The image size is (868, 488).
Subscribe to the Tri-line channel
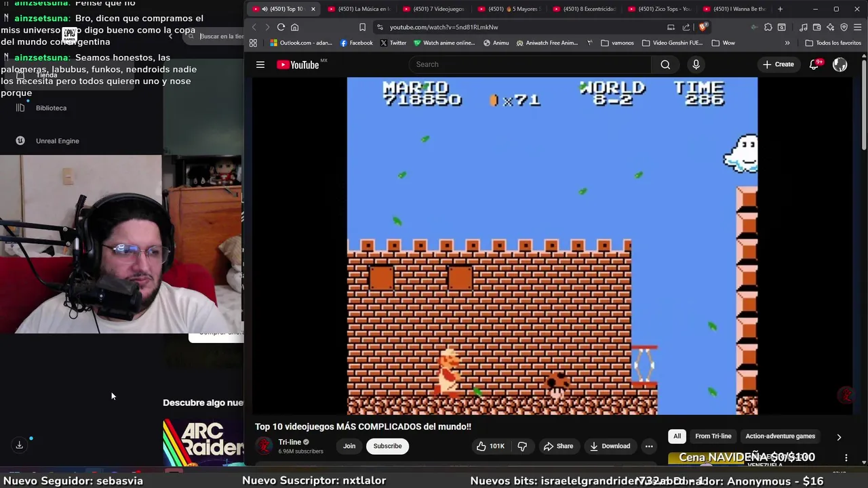coord(387,446)
